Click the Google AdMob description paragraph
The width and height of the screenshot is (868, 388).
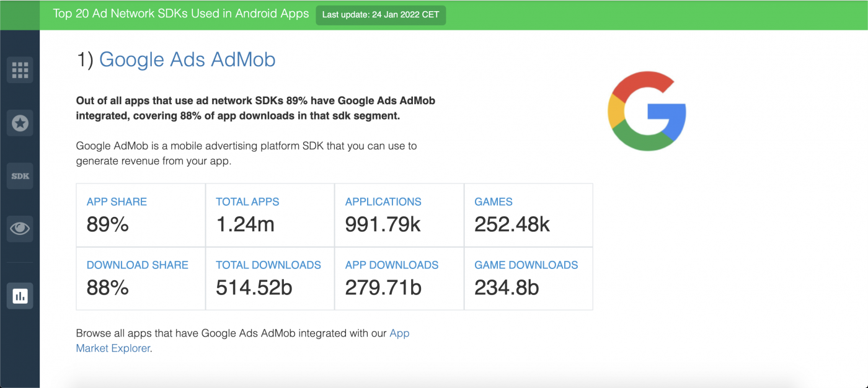pyautogui.click(x=246, y=154)
